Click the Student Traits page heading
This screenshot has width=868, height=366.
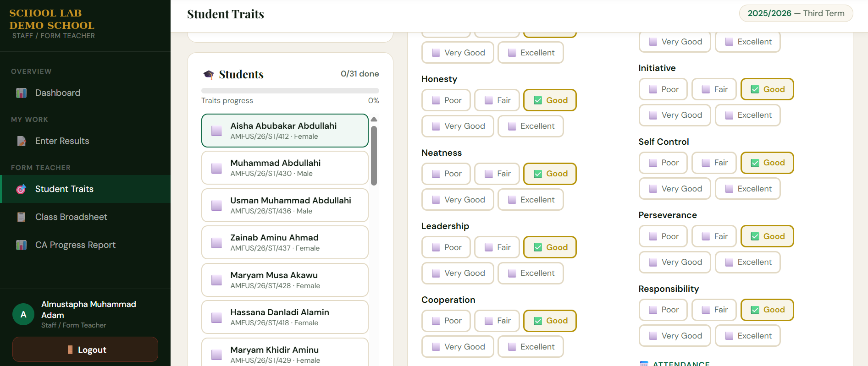click(x=226, y=14)
